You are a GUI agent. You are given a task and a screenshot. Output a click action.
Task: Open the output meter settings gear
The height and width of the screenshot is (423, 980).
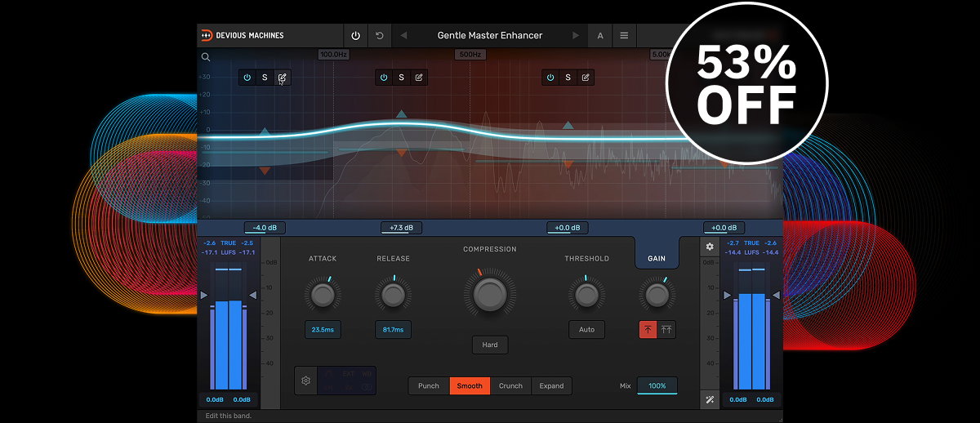coord(710,247)
